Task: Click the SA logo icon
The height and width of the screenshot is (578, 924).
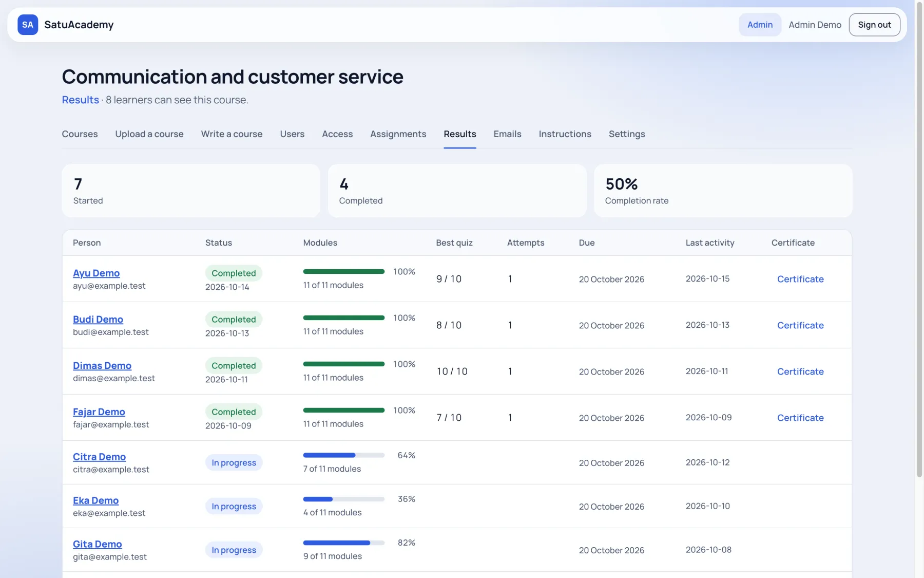Action: [x=28, y=25]
